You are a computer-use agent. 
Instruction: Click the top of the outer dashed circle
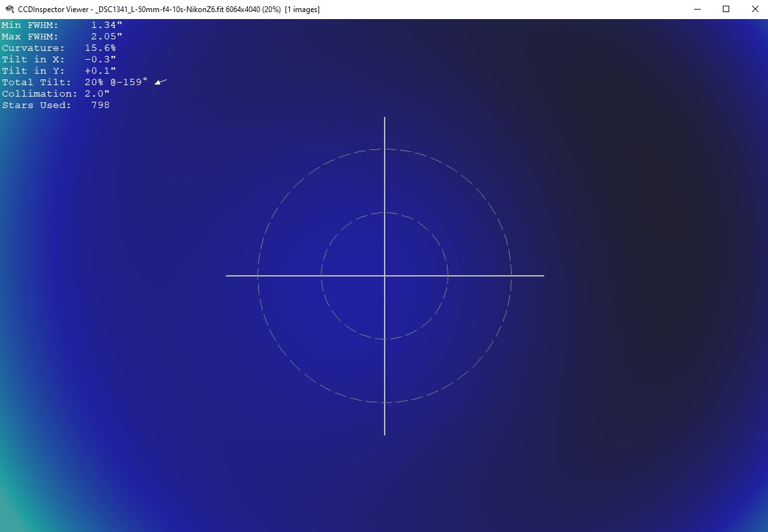pos(385,149)
